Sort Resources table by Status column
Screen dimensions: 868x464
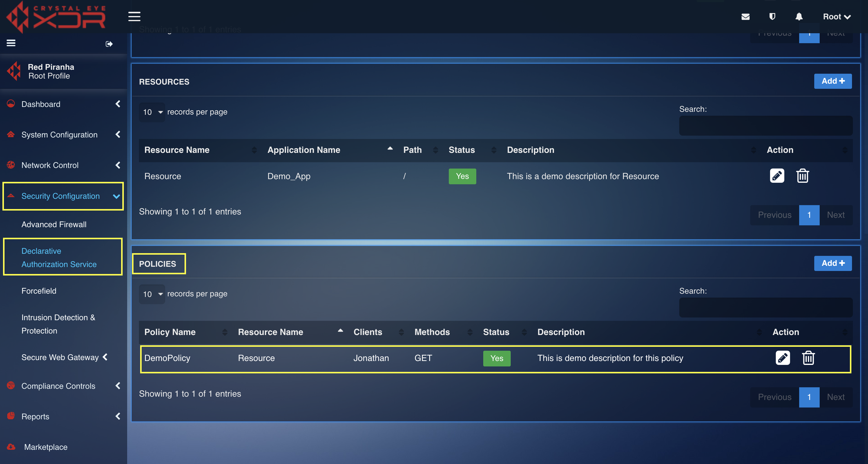(472, 150)
